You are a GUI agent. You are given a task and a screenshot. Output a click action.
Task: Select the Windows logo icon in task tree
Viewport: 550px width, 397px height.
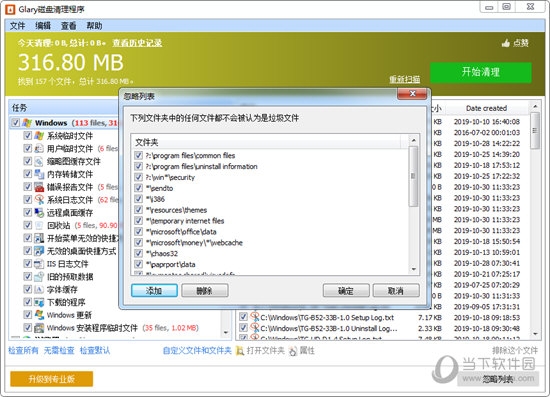27,123
